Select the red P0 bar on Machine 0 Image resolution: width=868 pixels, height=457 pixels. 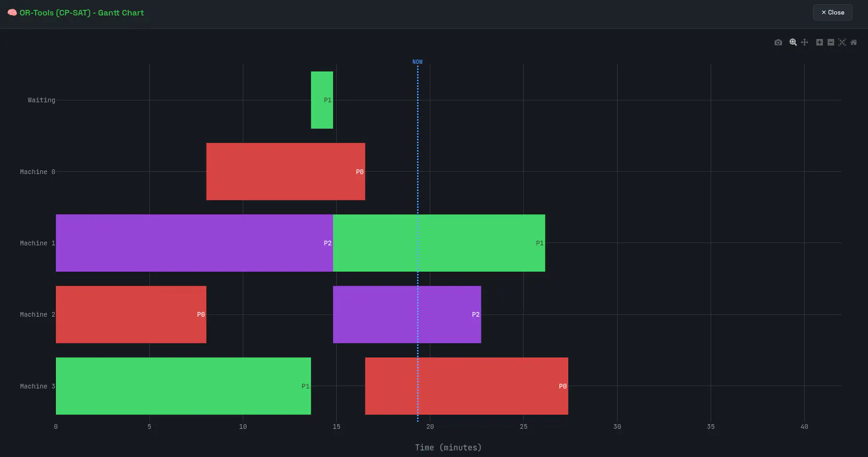pyautogui.click(x=285, y=172)
